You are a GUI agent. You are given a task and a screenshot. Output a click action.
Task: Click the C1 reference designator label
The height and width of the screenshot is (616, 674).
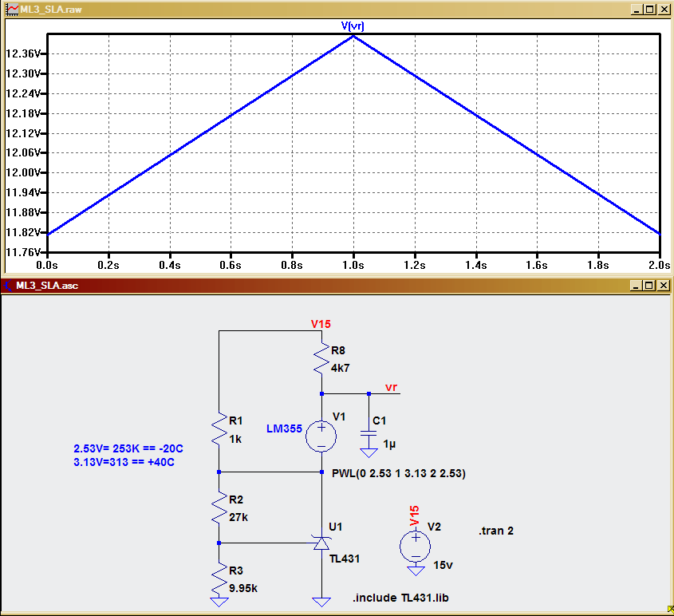click(379, 421)
